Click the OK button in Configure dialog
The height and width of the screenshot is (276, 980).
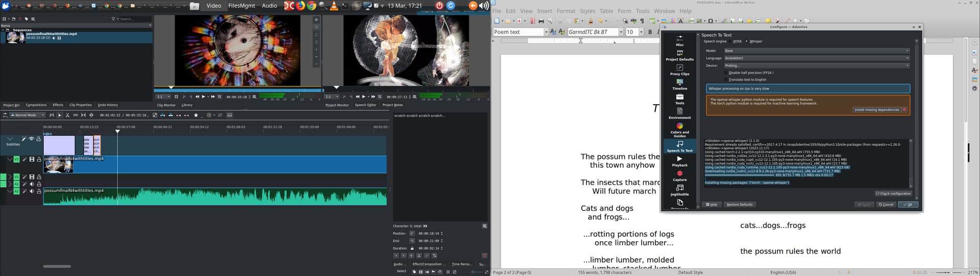click(908, 204)
